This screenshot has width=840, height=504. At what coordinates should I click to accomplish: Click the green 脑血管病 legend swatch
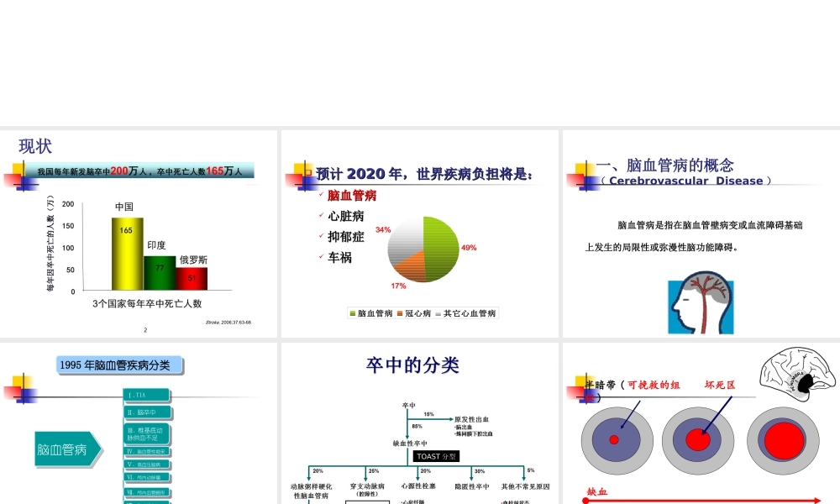tap(353, 312)
